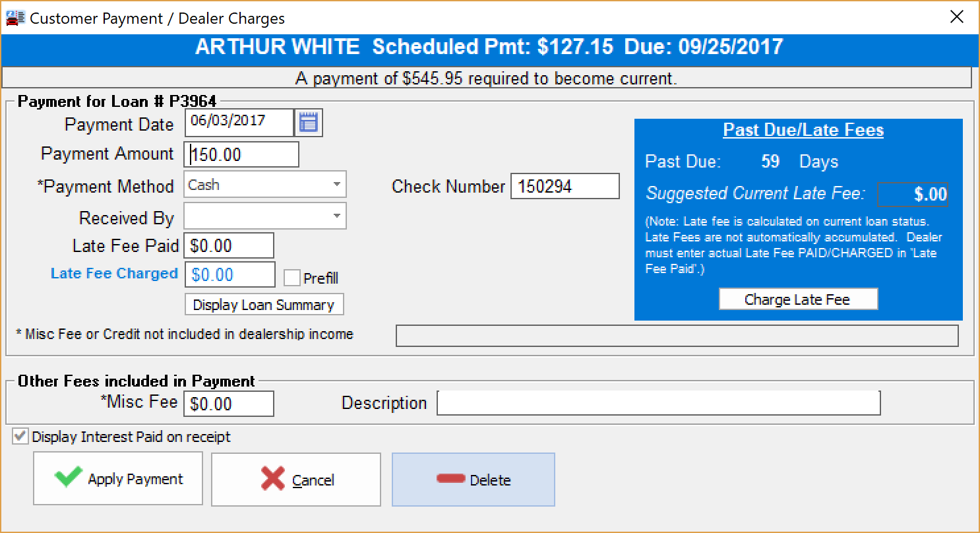Screen dimensions: 980x533
Task: Click the Misc Fee Description field
Action: tap(659, 402)
